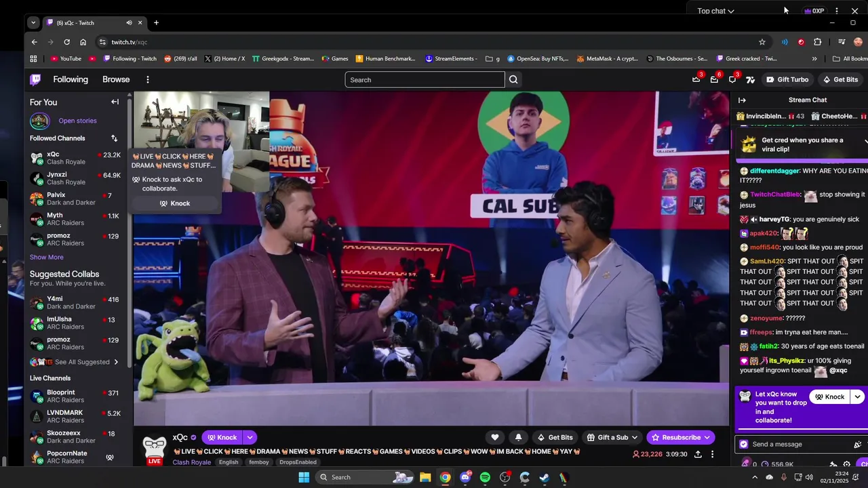
Task: Go to Chrome home page
Action: [83, 42]
